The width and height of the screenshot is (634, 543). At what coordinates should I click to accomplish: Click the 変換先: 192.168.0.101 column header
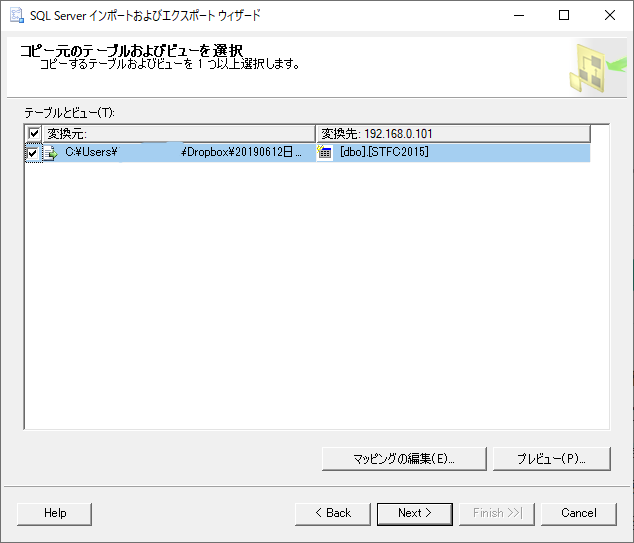452,134
